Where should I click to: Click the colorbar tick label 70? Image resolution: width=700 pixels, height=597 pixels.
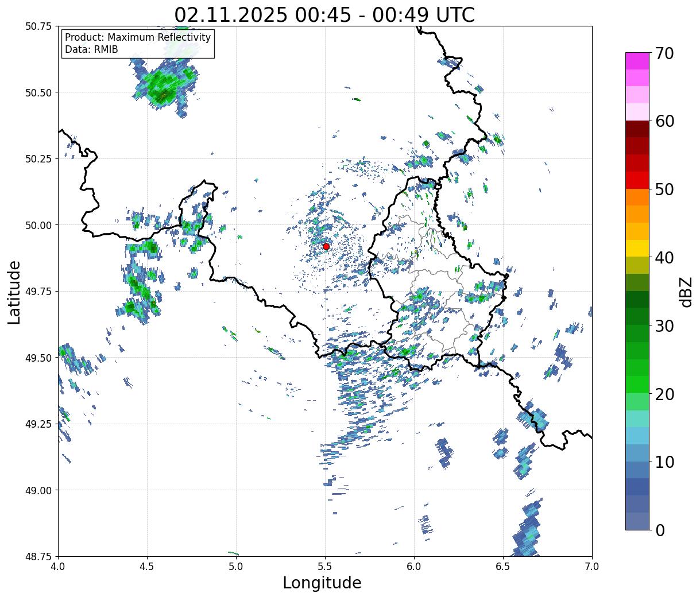coord(664,53)
